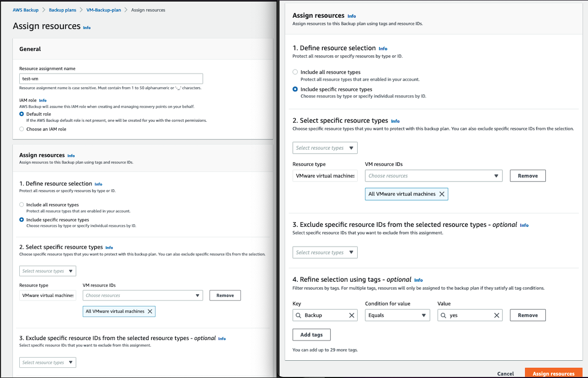Clear the Backup key search field
Image resolution: width=588 pixels, height=378 pixels.
tap(352, 315)
